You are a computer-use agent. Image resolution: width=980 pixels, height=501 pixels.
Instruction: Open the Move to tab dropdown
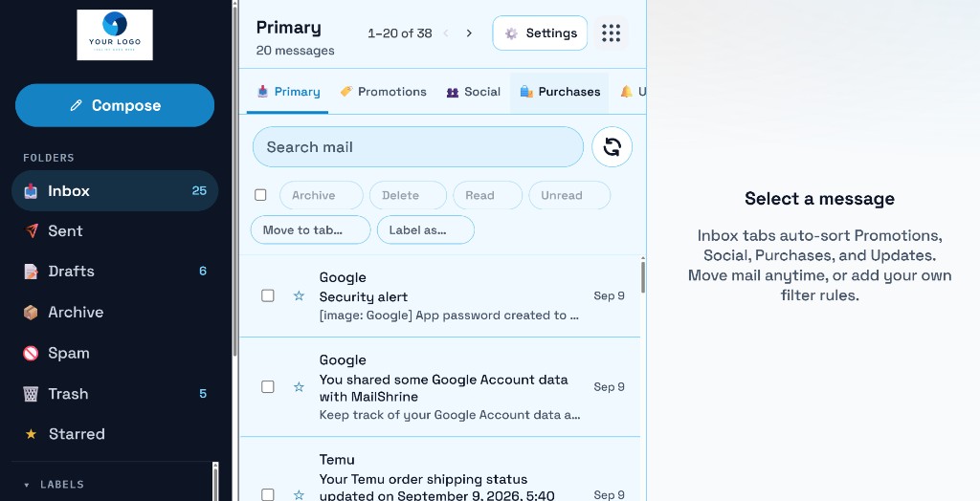tap(311, 229)
